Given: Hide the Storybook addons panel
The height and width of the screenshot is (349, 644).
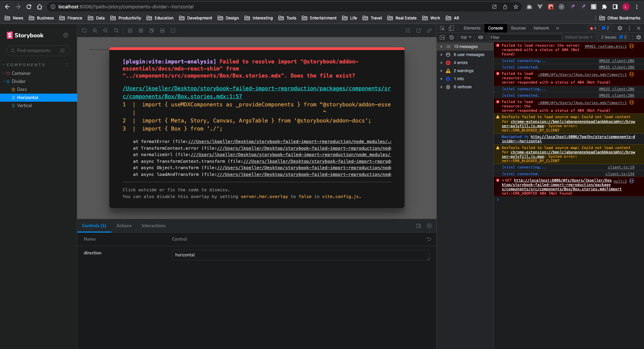Looking at the screenshot, I should pos(429,226).
